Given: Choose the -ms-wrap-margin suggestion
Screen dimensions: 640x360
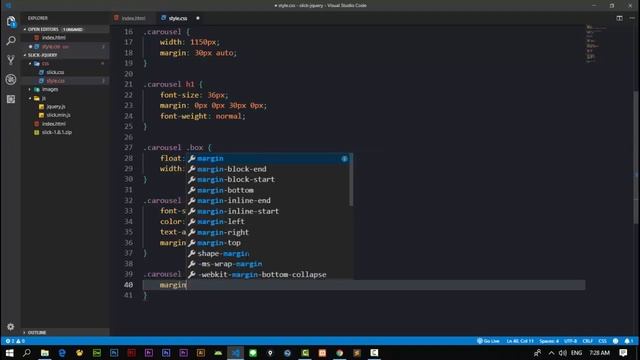Looking at the screenshot, I should pyautogui.click(x=267, y=264).
